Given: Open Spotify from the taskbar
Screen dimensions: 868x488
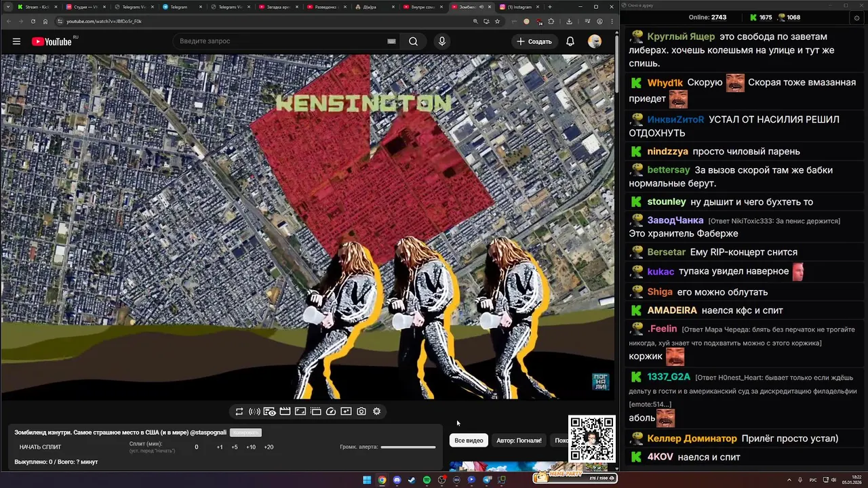Looking at the screenshot, I should coord(427,480).
